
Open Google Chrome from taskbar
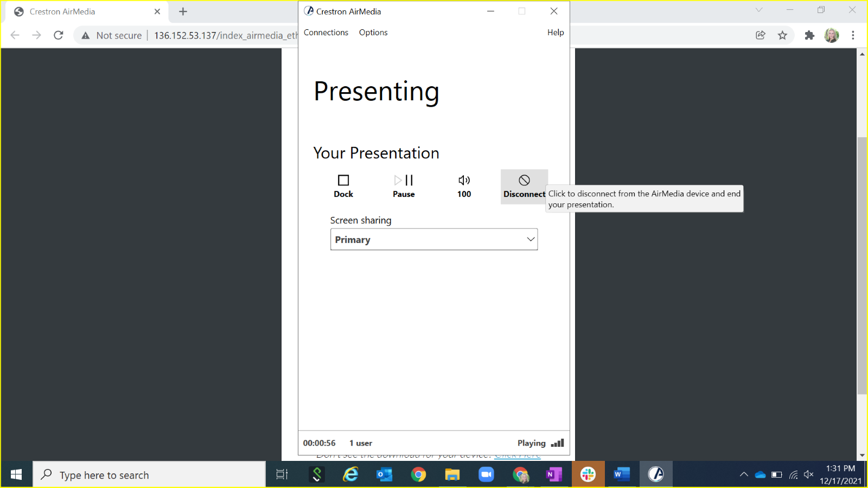click(418, 475)
